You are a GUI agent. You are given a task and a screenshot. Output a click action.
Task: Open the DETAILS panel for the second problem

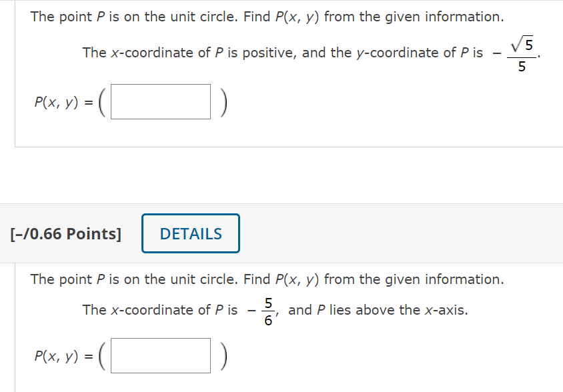point(190,233)
